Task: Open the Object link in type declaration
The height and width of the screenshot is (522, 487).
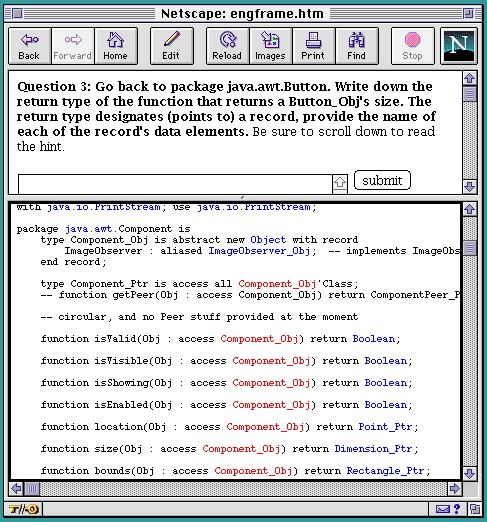Action: 268,240
